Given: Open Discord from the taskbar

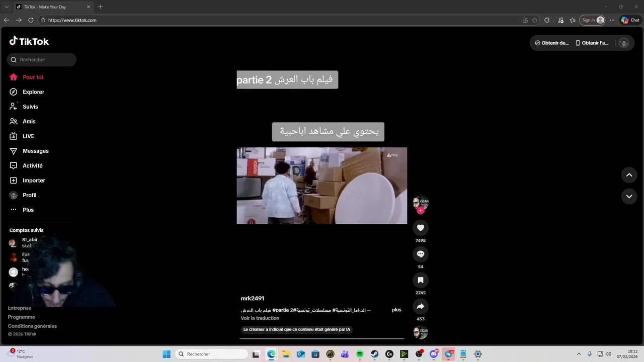Looking at the screenshot, I should (434, 354).
